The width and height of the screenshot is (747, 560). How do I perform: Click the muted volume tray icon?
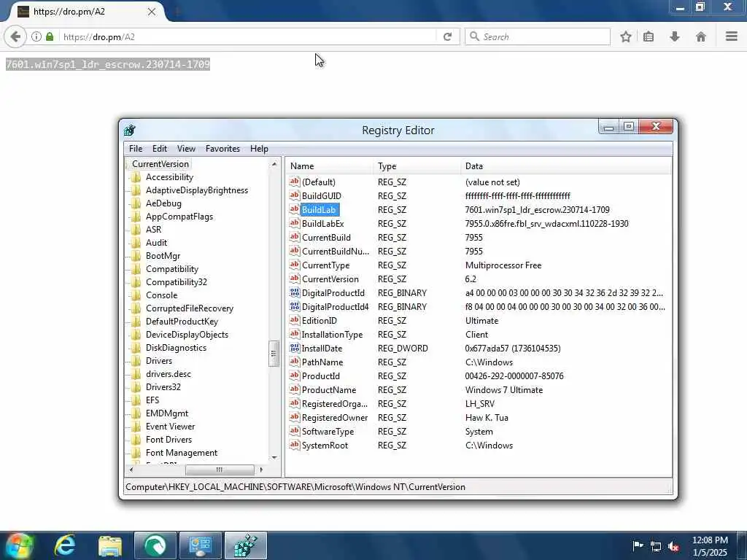[x=673, y=546]
